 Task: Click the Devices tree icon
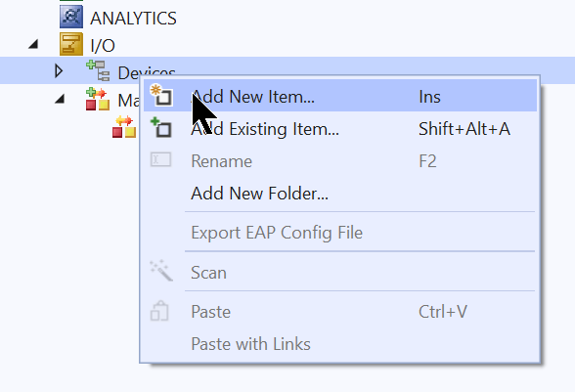click(x=98, y=70)
